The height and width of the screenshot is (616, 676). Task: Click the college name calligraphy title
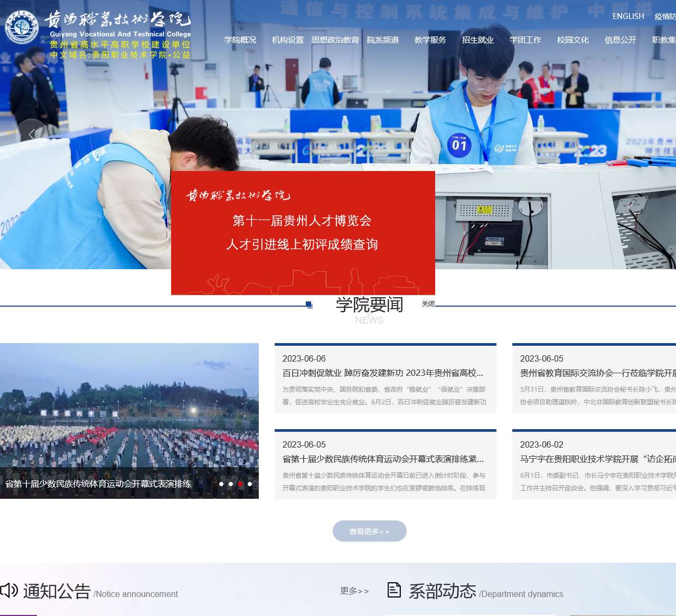[x=117, y=19]
